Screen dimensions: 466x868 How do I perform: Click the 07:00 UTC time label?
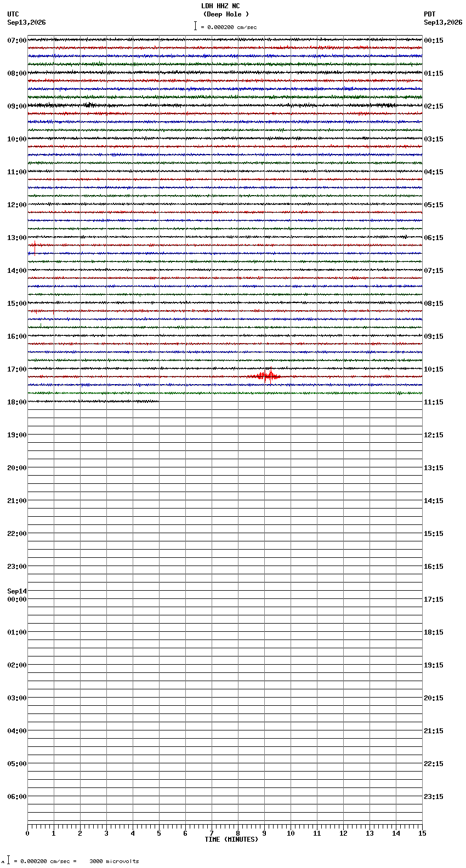[17, 40]
